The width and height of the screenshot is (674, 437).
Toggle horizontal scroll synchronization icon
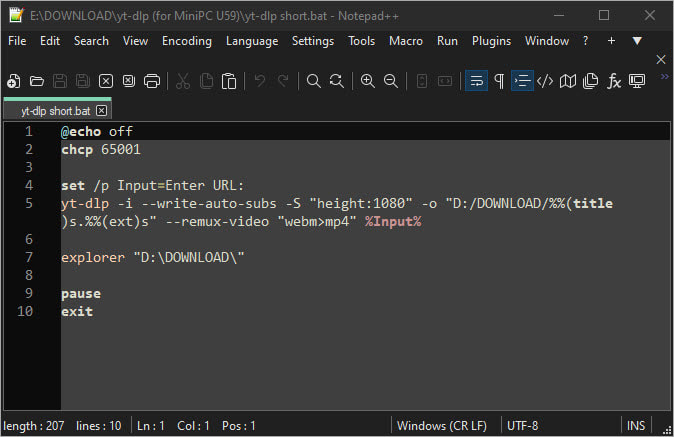click(x=445, y=81)
